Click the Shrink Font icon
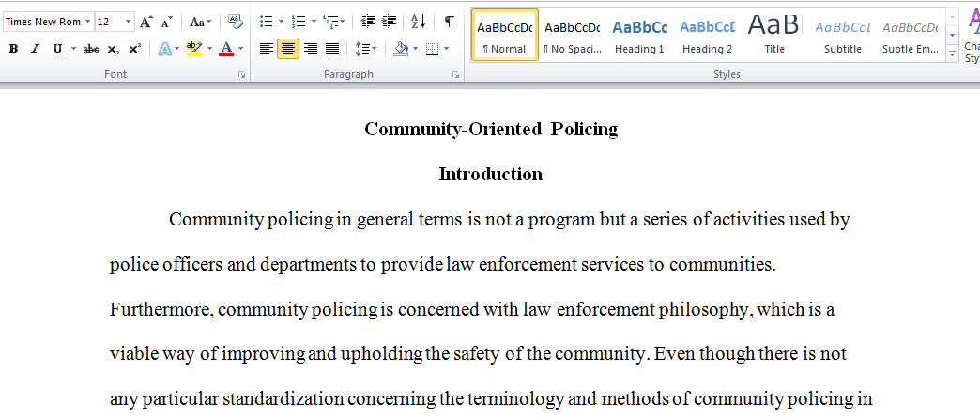This screenshot has width=980, height=419. 166,22
